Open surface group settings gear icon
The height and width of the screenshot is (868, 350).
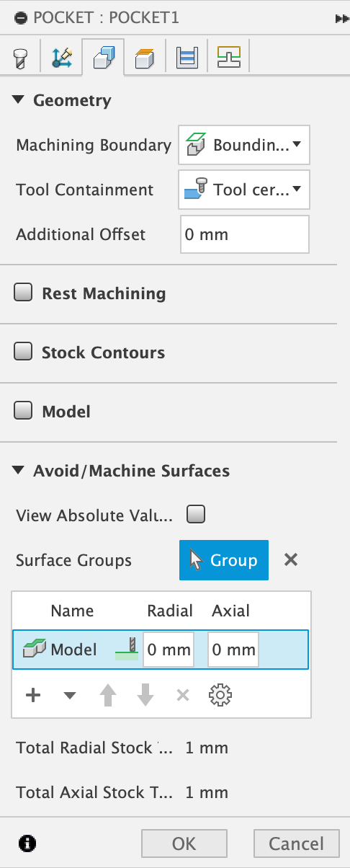[220, 695]
